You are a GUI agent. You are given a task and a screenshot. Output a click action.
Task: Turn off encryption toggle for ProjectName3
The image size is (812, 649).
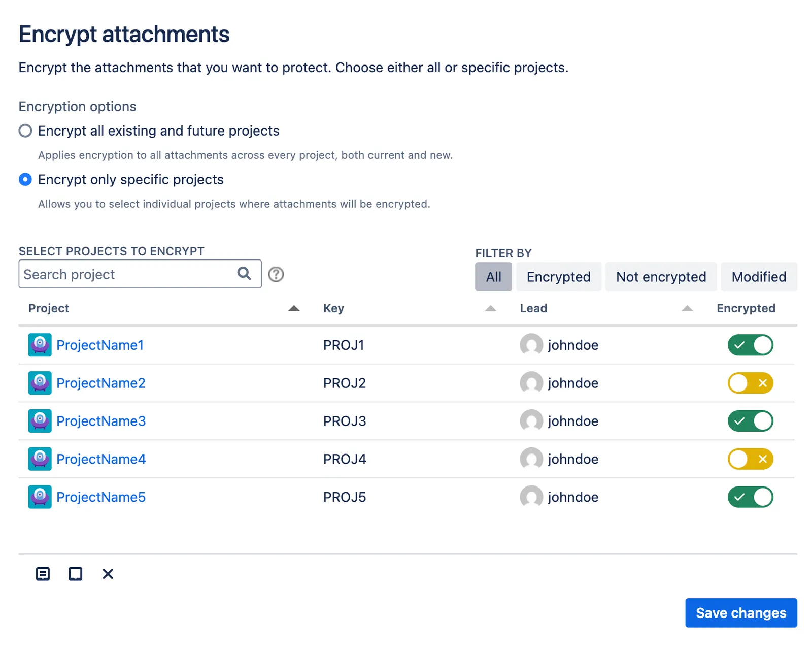[x=750, y=421]
